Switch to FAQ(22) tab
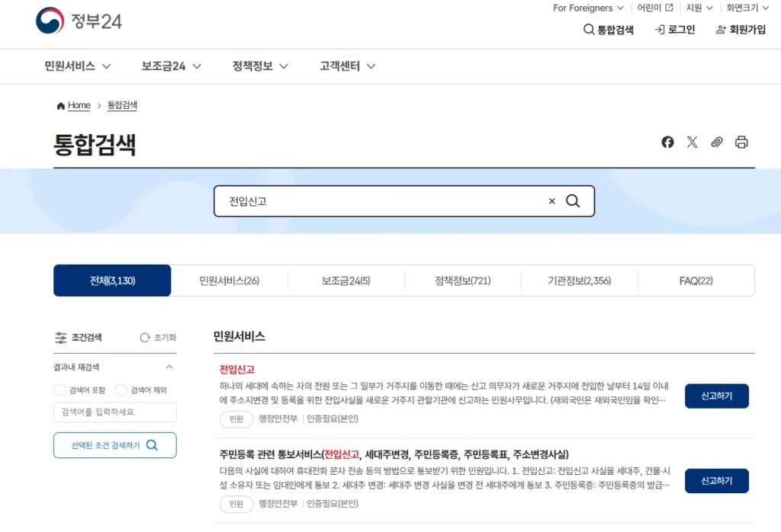Viewport: 781px width, 532px height. [696, 280]
